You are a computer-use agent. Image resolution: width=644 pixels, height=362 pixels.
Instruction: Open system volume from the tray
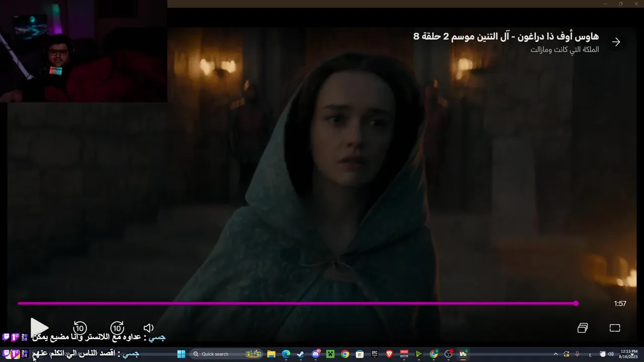click(x=611, y=354)
